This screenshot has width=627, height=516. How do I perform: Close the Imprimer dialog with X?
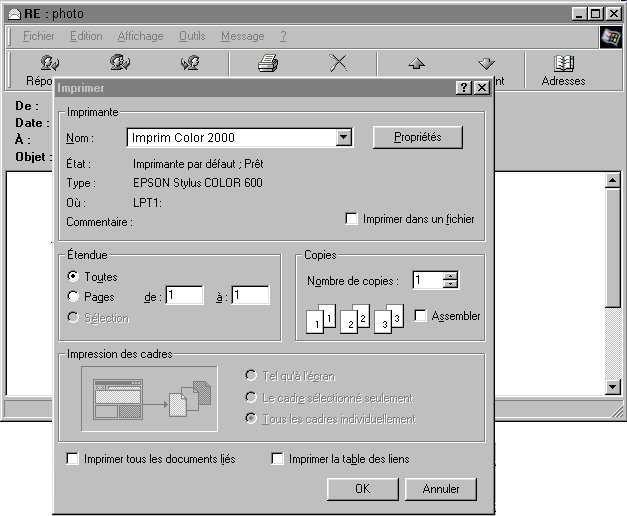482,88
